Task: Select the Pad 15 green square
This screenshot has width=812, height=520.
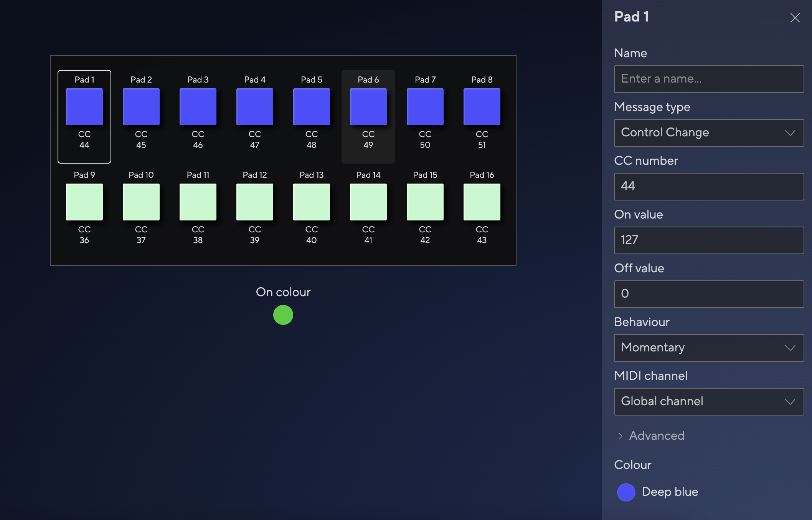Action: point(425,202)
